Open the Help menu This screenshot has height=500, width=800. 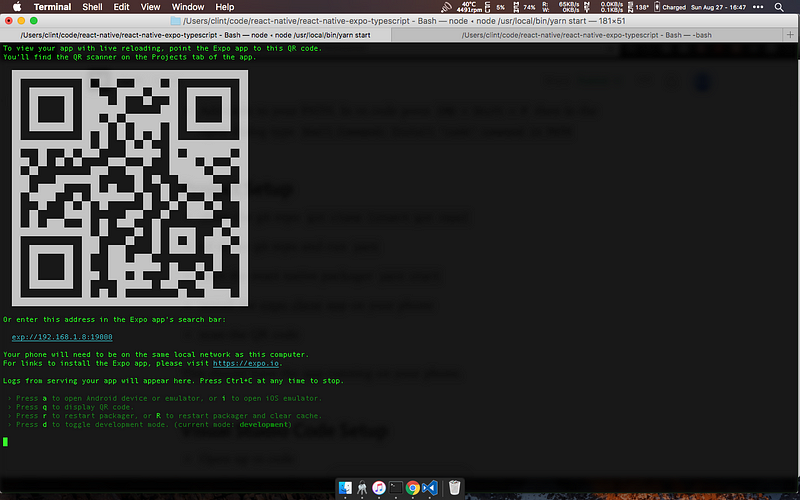[x=224, y=7]
